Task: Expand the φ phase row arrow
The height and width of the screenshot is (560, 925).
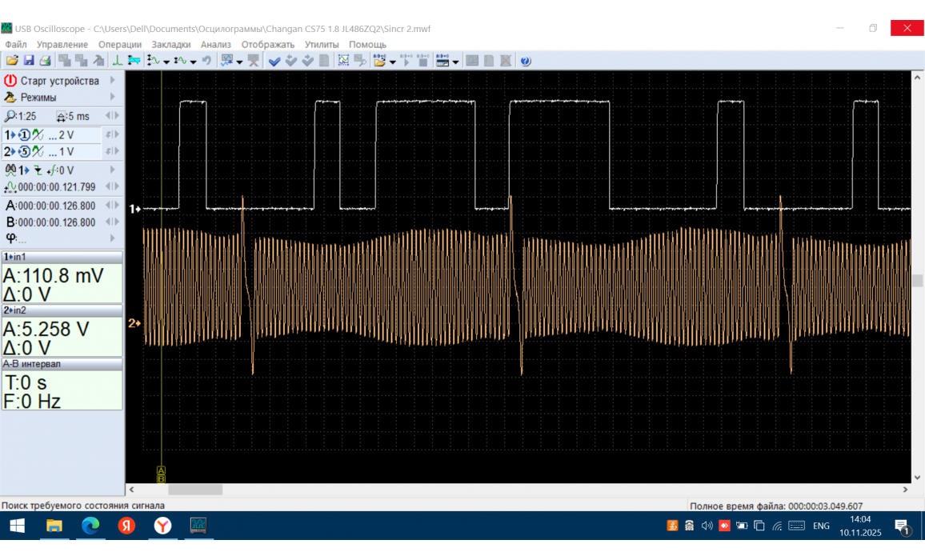Action: (112, 238)
